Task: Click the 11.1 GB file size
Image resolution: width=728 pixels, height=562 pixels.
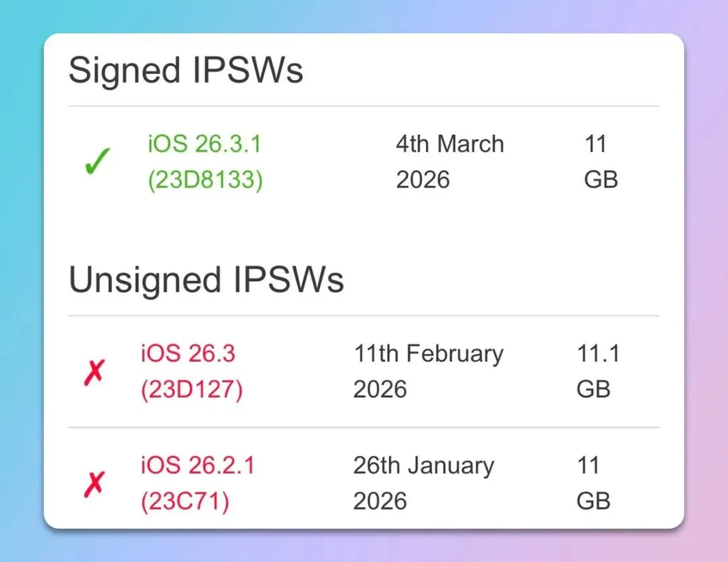Action: [597, 371]
